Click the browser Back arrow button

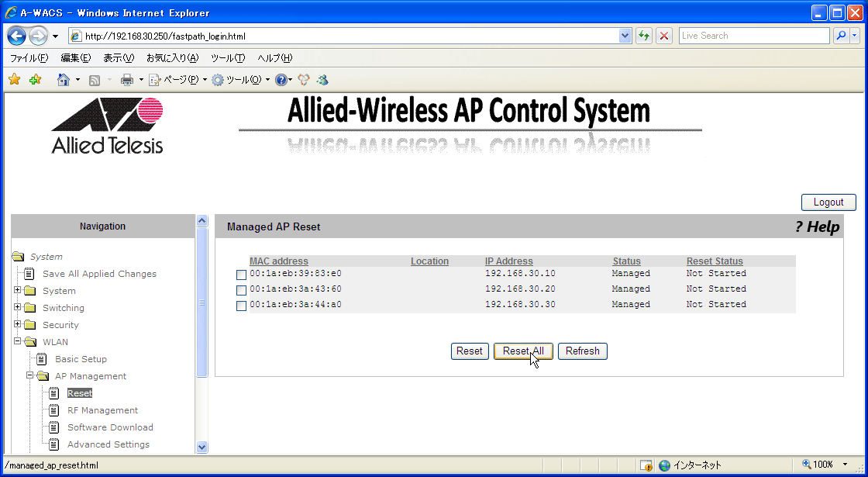tap(16, 36)
